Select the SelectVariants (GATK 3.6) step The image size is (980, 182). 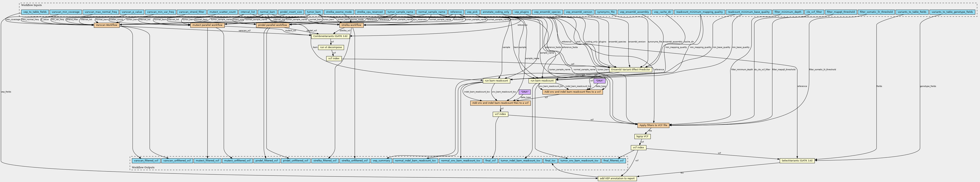pyautogui.click(x=797, y=161)
